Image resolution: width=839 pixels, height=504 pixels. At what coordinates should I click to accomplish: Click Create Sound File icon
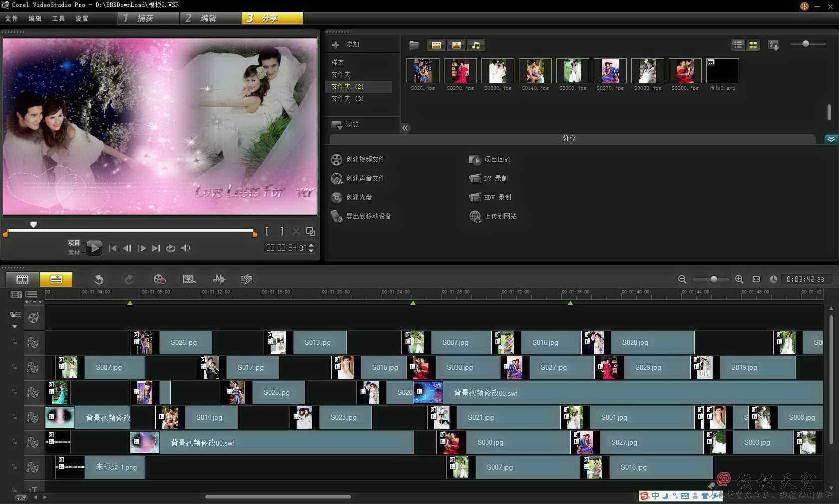point(337,179)
